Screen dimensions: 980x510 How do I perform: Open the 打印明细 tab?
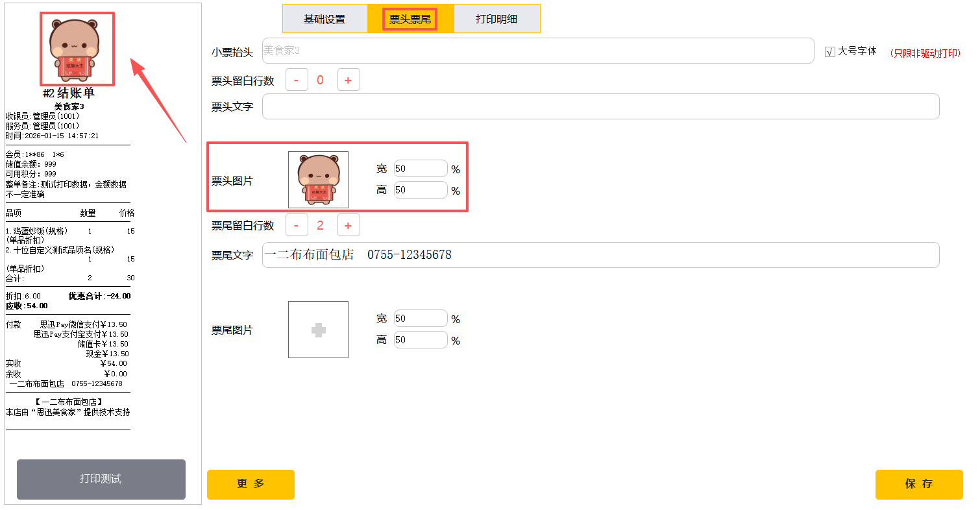pyautogui.click(x=496, y=19)
